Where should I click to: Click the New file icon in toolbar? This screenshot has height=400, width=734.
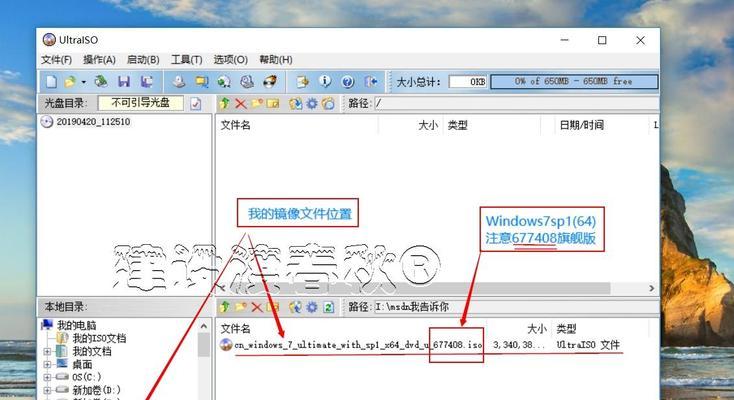(x=51, y=82)
